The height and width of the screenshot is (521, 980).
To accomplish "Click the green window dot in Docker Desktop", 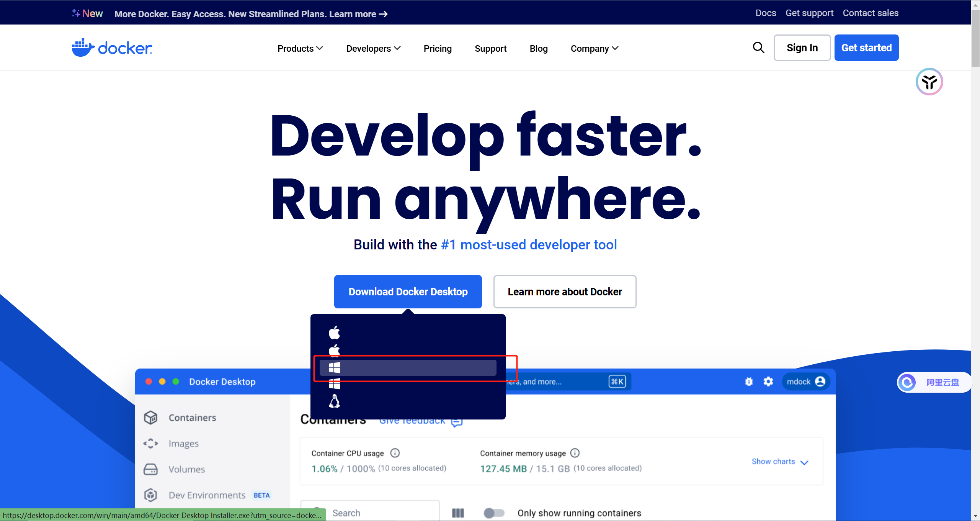I will [176, 382].
